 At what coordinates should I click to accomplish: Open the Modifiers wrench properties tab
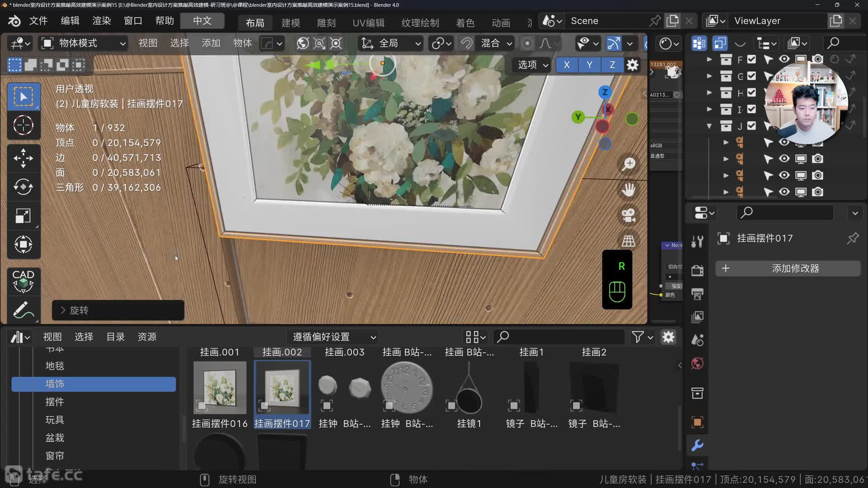coord(697,446)
